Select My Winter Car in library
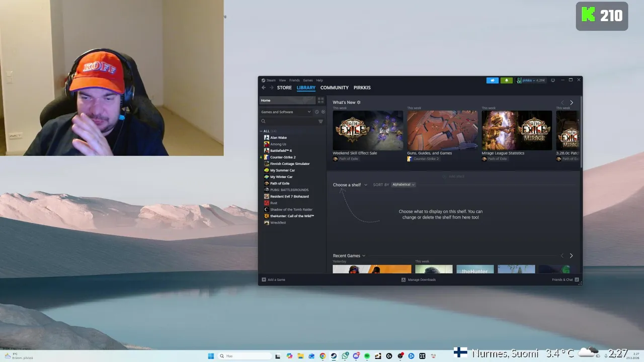This screenshot has width=644, height=362. 281,177
